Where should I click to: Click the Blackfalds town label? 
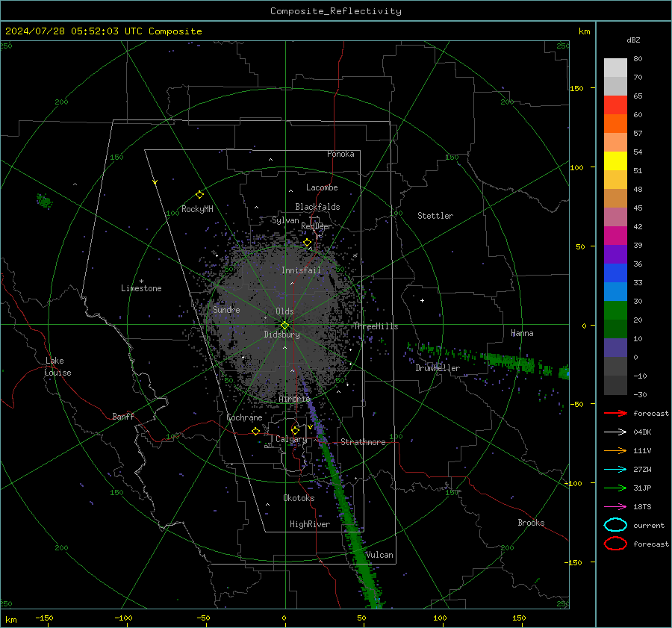(317, 207)
